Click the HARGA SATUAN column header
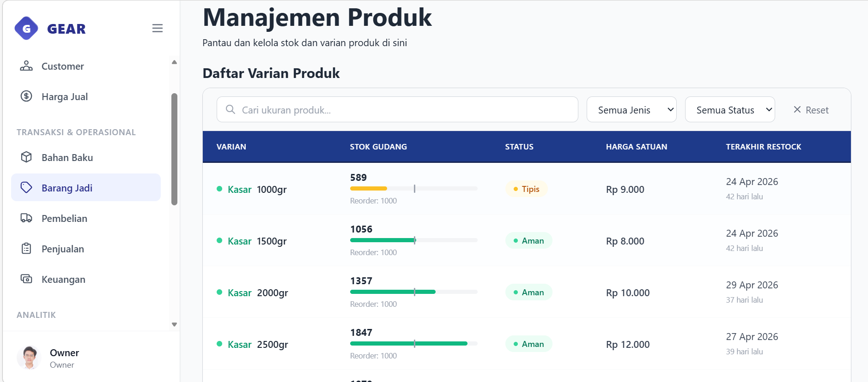 point(637,147)
